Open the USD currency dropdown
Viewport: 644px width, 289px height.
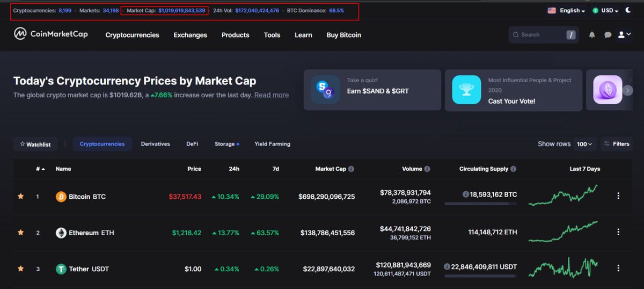pos(605,10)
